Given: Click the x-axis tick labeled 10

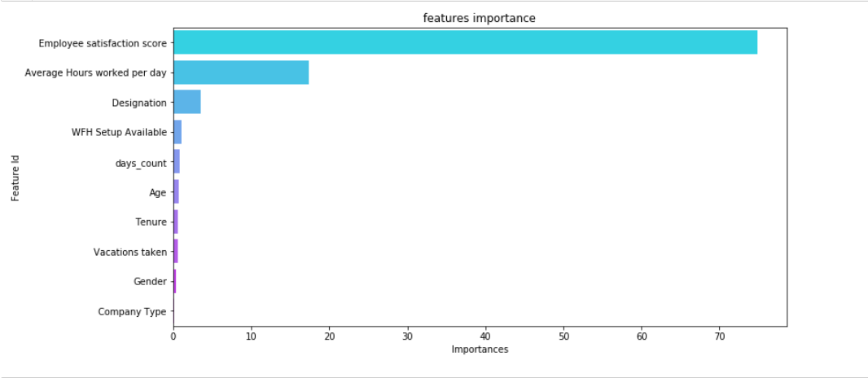Looking at the screenshot, I should pos(252,336).
